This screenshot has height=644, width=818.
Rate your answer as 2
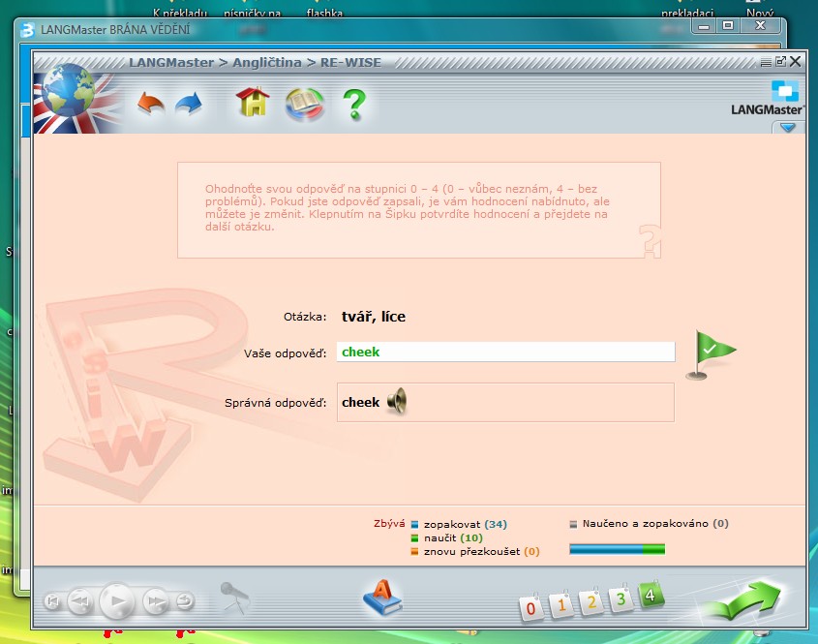pos(591,603)
